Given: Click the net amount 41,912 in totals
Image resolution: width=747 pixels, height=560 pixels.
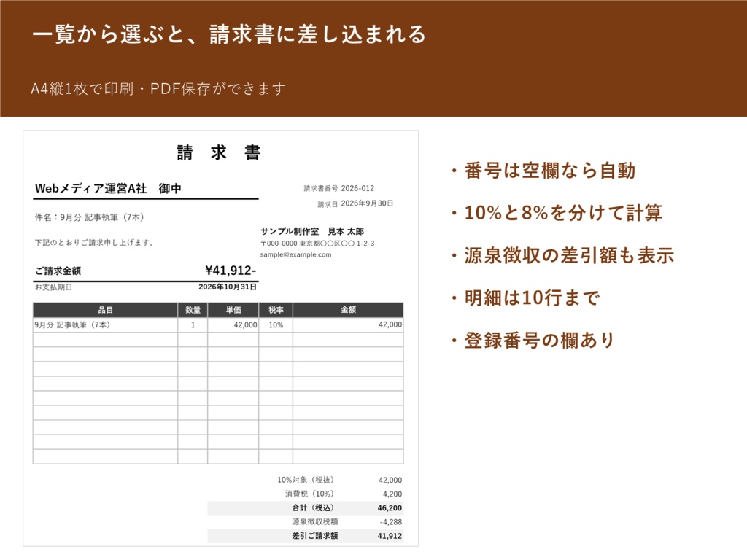Looking at the screenshot, I should click(x=390, y=536).
